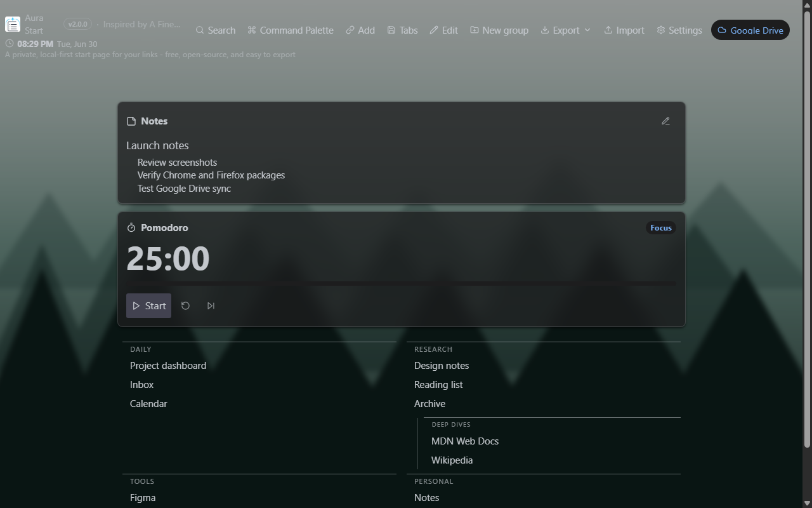The width and height of the screenshot is (812, 508).
Task: Click the scrollbar up arrow
Action: 807,4
